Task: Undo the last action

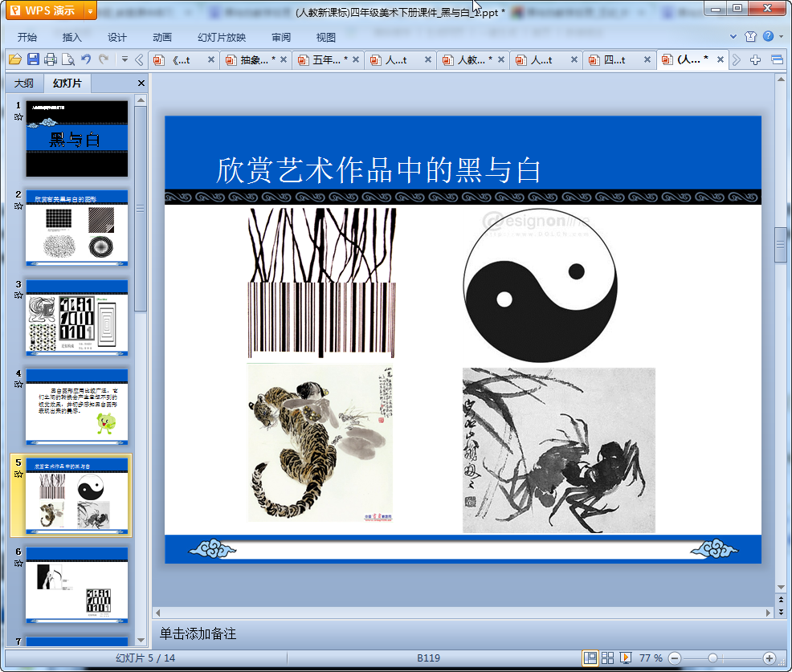Action: 86,59
